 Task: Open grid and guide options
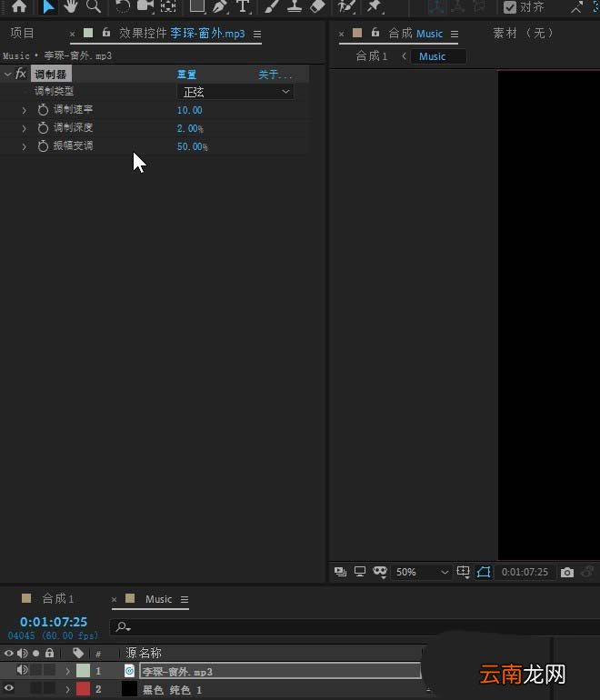tap(463, 572)
